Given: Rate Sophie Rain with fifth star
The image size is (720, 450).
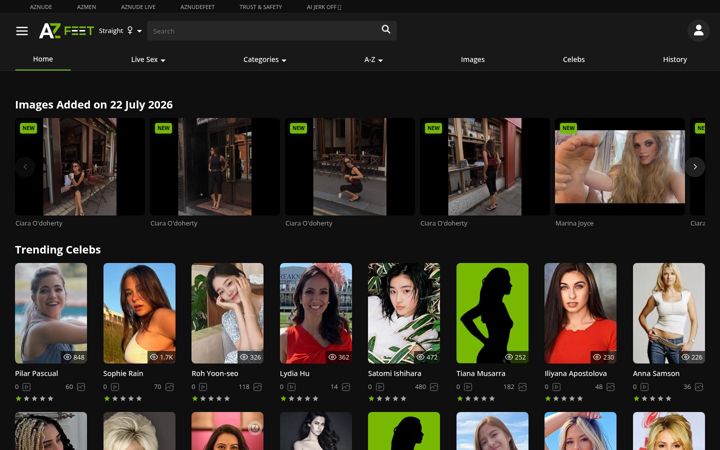Looking at the screenshot, I should pyautogui.click(x=139, y=399).
